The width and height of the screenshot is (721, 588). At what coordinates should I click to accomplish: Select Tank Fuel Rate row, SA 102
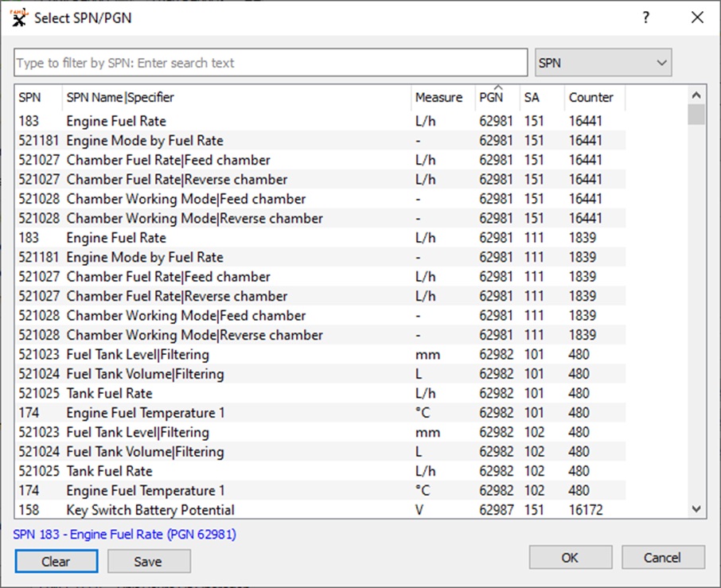click(321, 471)
